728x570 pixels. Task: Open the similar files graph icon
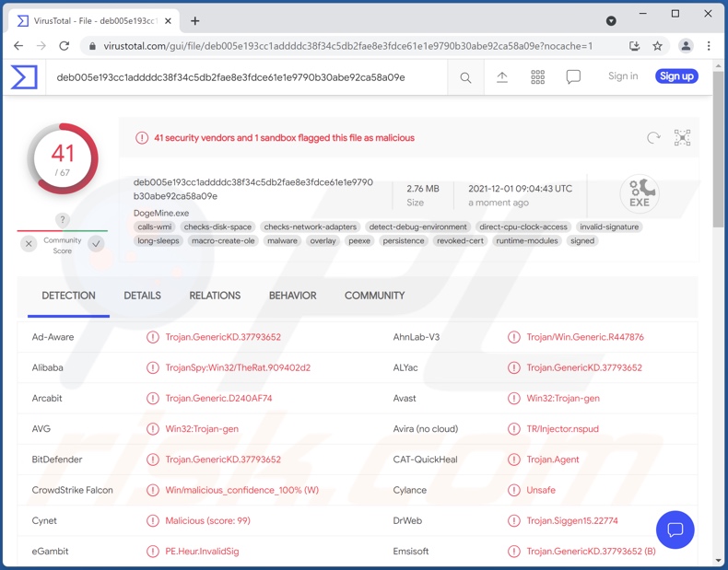click(682, 138)
